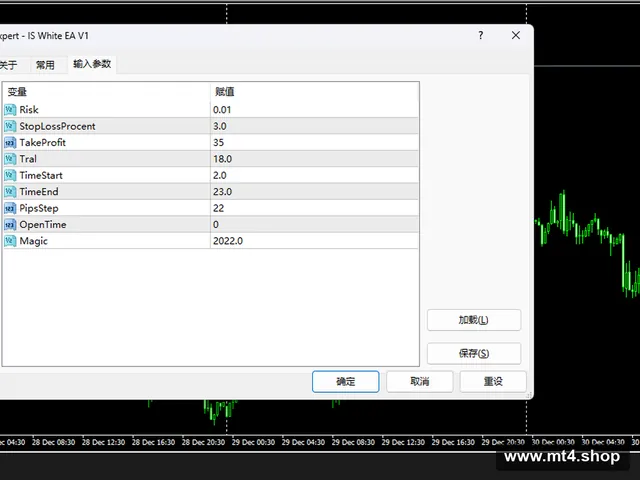Click the 28 Dec 20:30 chart time label
The height and width of the screenshot is (480, 640).
[x=203, y=442]
